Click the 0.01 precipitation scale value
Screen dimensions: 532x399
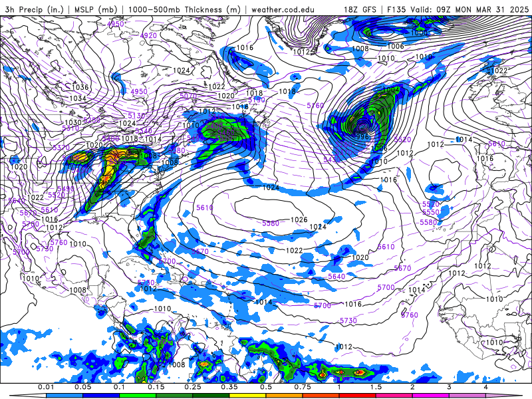46,387
